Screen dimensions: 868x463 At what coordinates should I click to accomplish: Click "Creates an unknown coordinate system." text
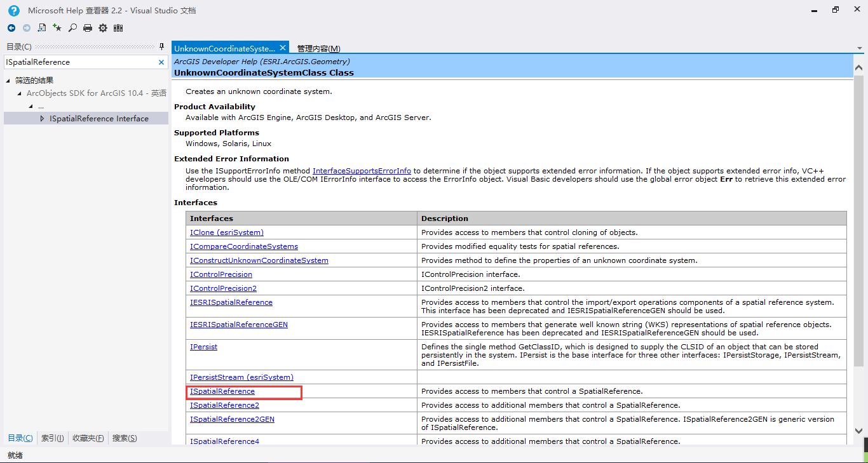click(259, 91)
